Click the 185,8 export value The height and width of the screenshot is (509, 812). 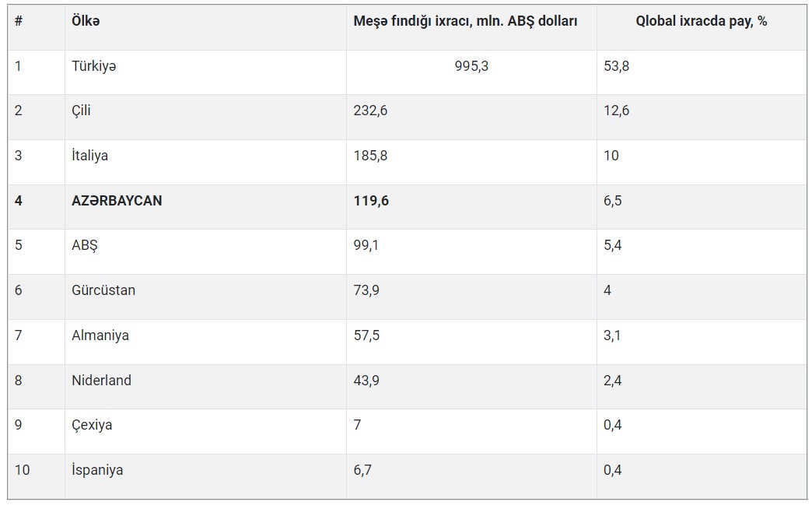pos(370,156)
